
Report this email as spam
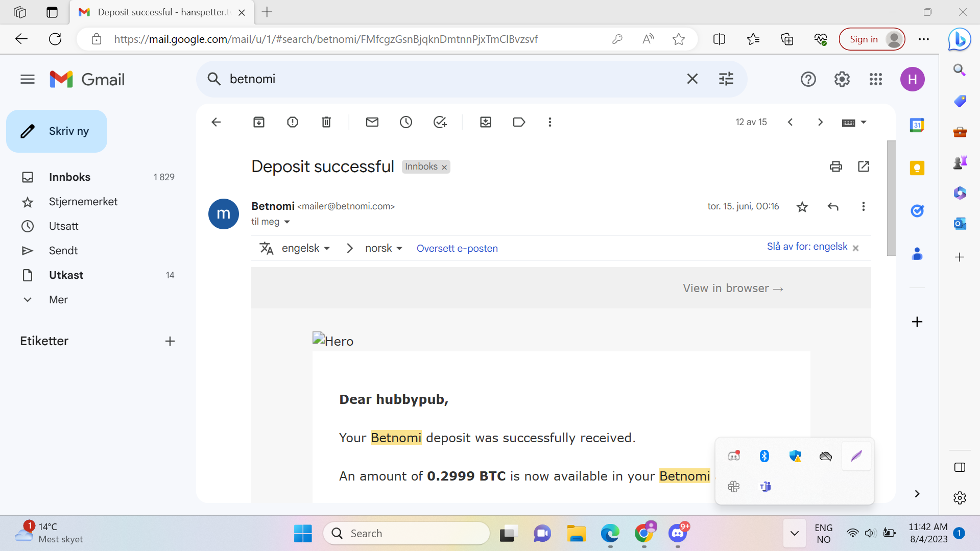(x=293, y=122)
